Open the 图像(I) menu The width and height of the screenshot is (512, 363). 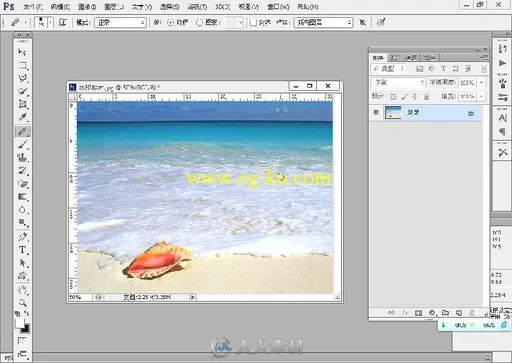point(87,7)
